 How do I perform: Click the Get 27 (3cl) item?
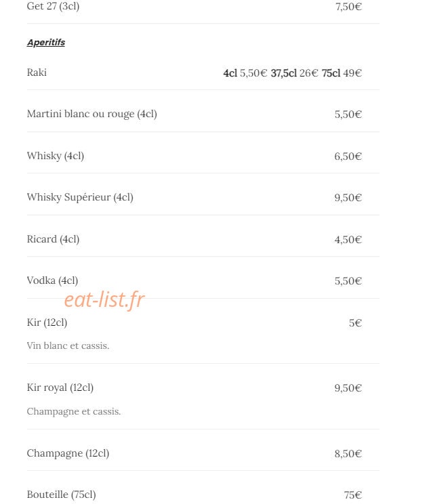click(53, 6)
